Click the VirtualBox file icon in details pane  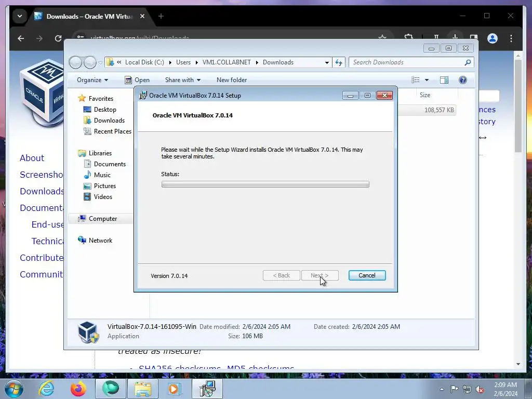point(88,332)
